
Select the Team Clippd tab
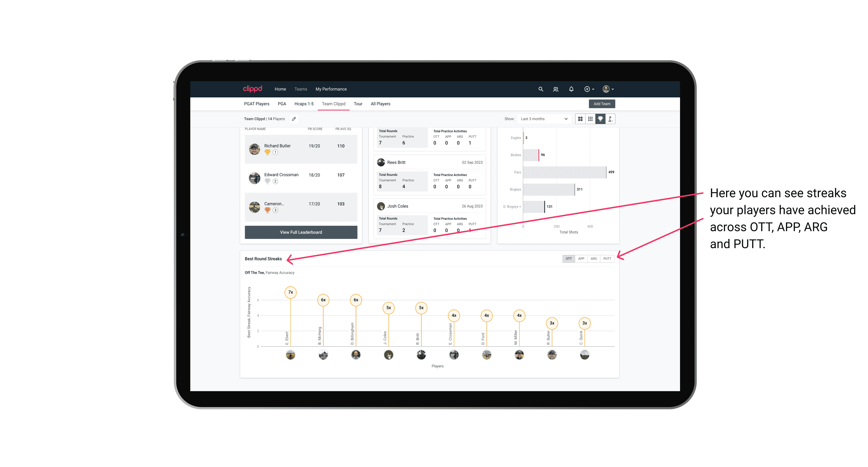pos(334,104)
